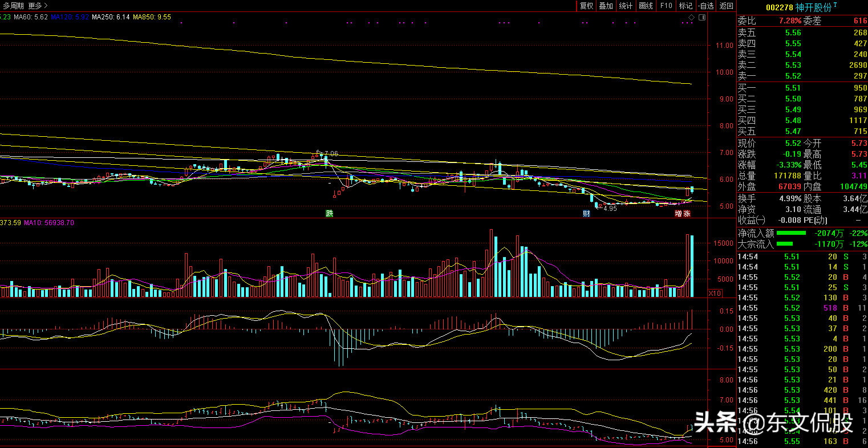Activate the 画线 drawing tool

point(646,6)
